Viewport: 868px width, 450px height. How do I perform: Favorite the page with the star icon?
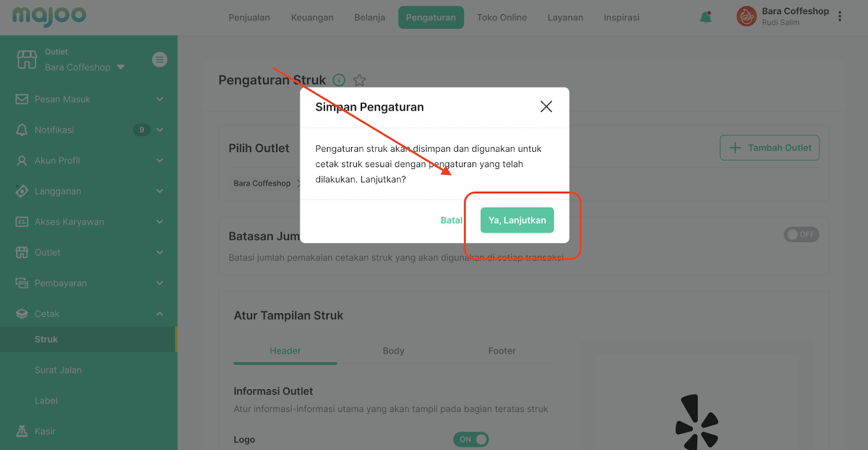coord(359,80)
